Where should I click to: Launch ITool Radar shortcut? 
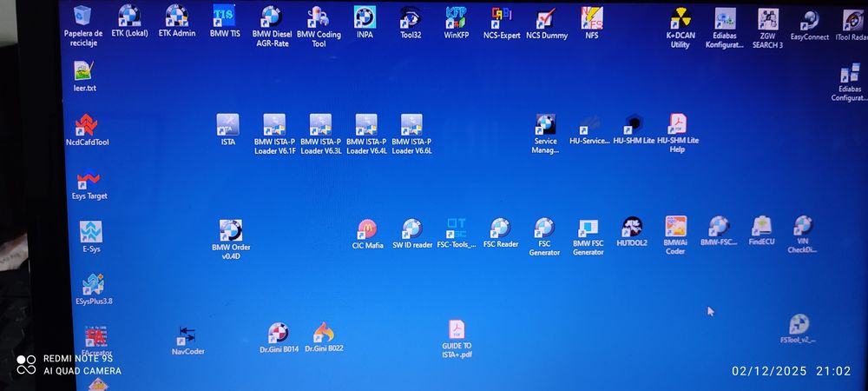point(852,25)
